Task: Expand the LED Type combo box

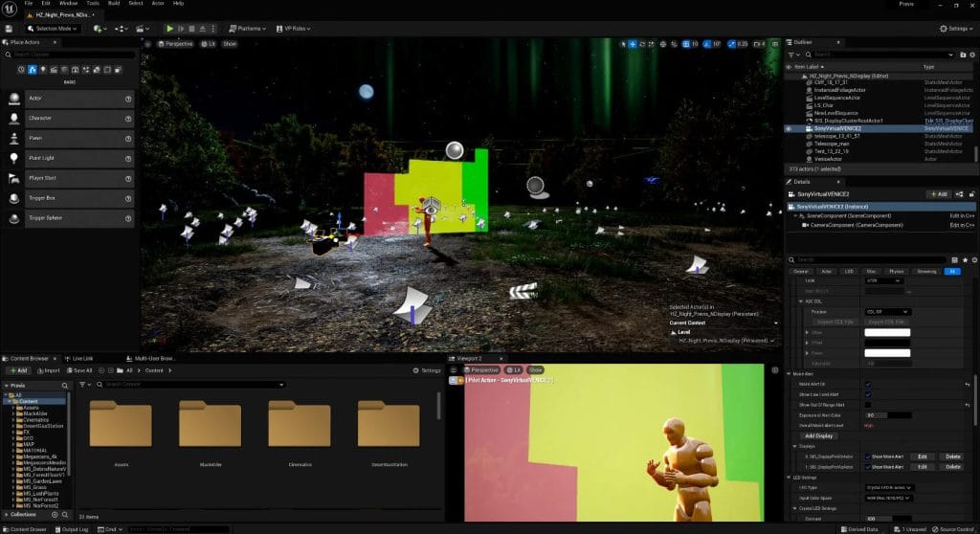Action: pos(889,488)
